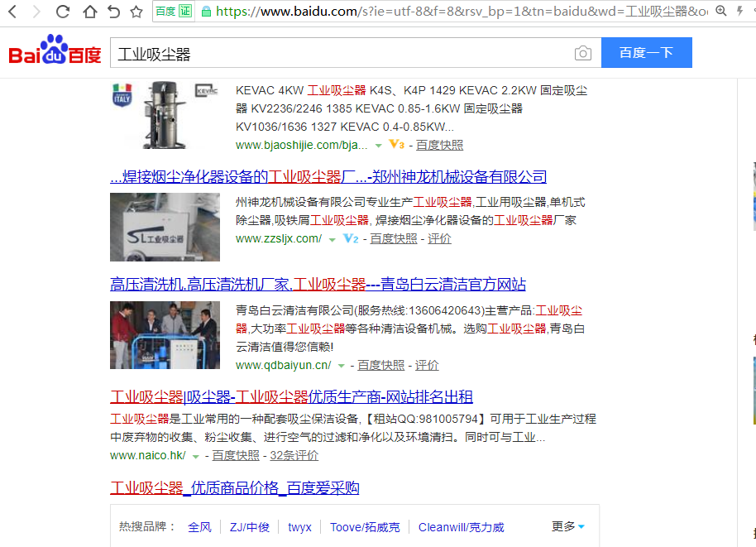Expand the 更多 brands dropdown
The height and width of the screenshot is (547, 756).
click(x=568, y=526)
